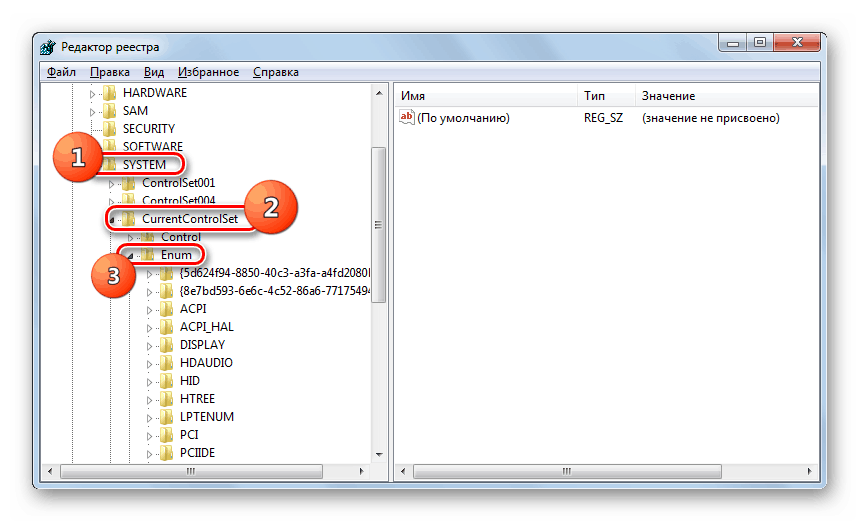Click the ControlSet001 folder icon
The width and height of the screenshot is (860, 522).
click(x=129, y=183)
